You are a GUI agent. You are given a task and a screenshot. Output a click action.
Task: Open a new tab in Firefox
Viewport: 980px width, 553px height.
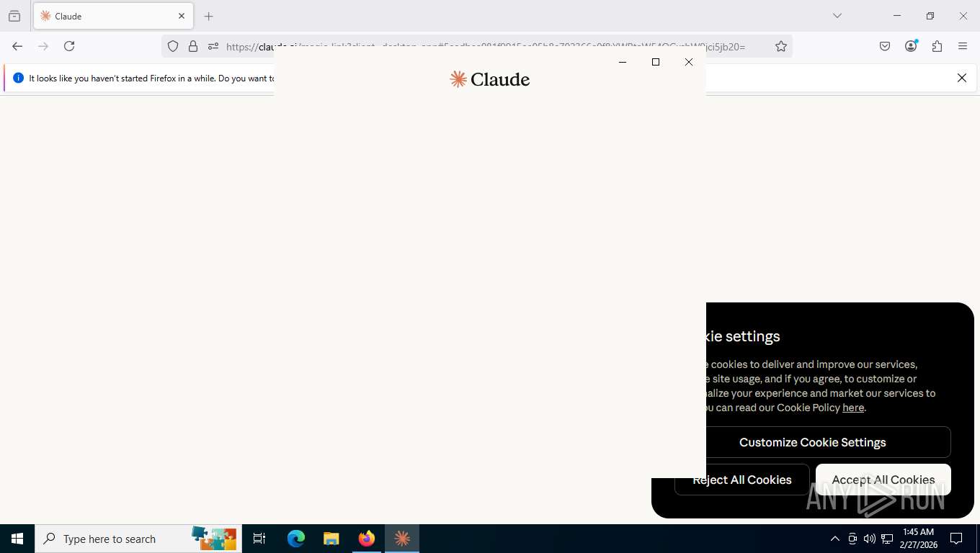point(209,16)
